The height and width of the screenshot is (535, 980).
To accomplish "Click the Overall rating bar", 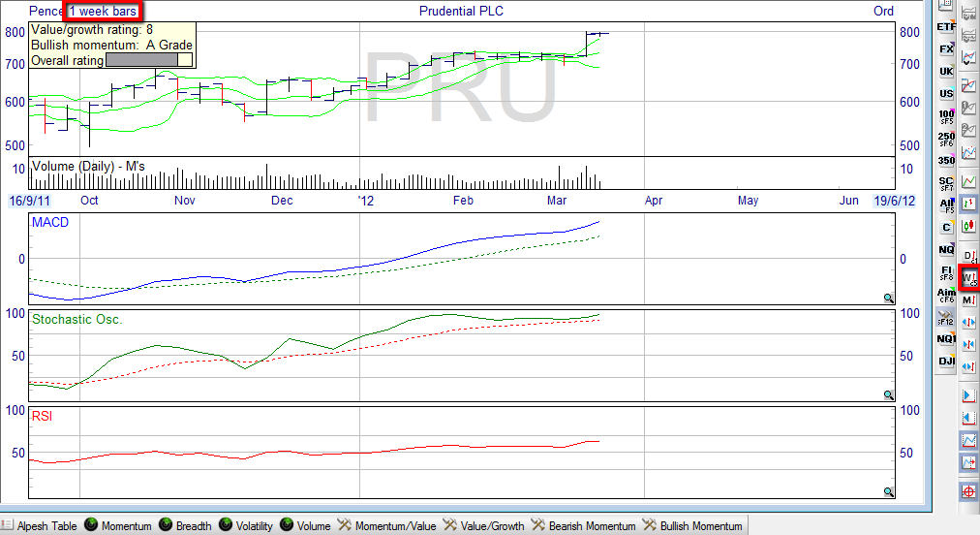I will 149,60.
